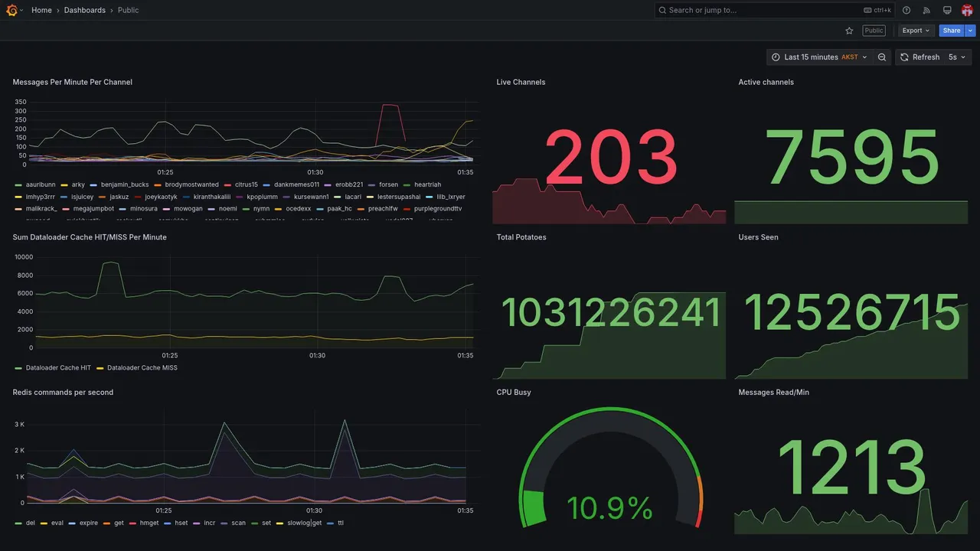Toggle the Dataloader Cache HIT series
The height and width of the screenshot is (551, 980).
[53, 368]
